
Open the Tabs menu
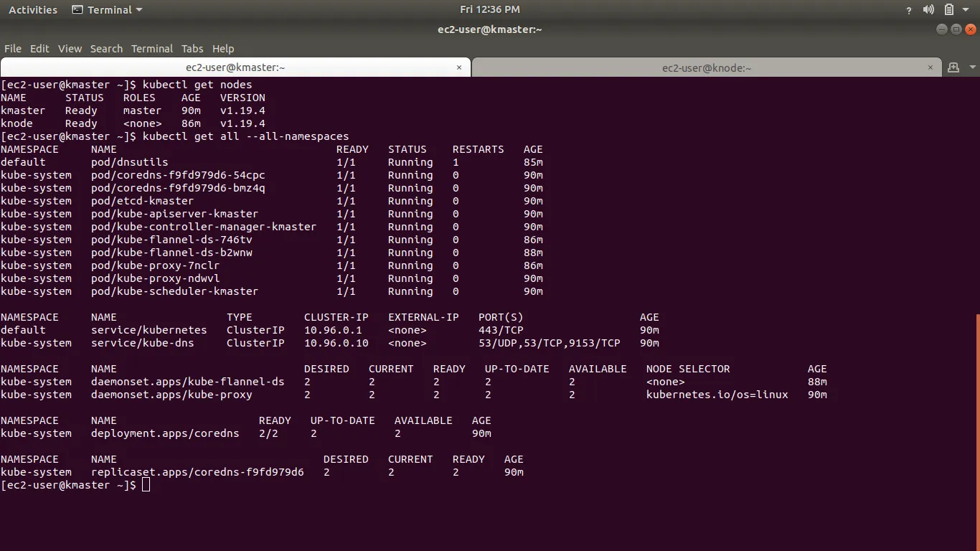pos(192,49)
